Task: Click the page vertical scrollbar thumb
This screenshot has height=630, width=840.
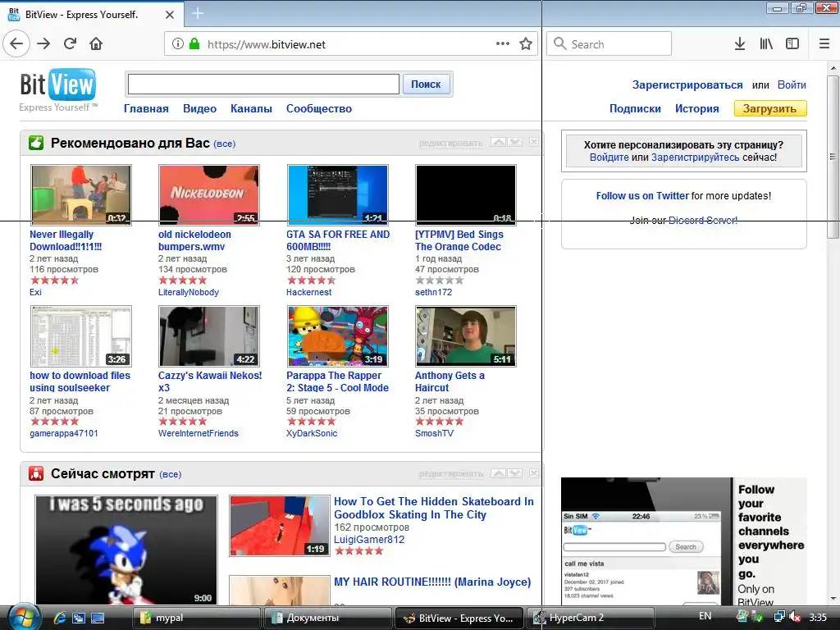Action: tap(833, 157)
